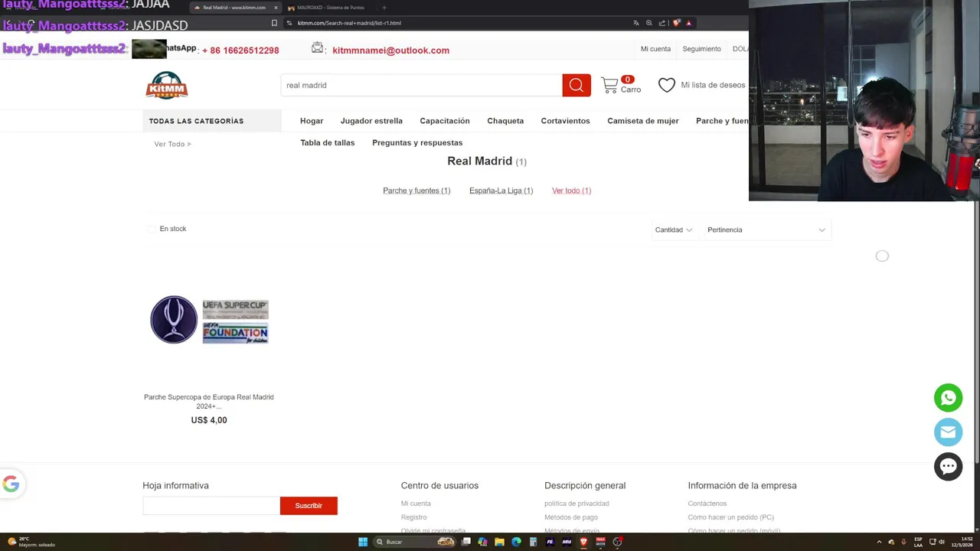Click the Suscribir button
The image size is (980, 551).
point(309,506)
